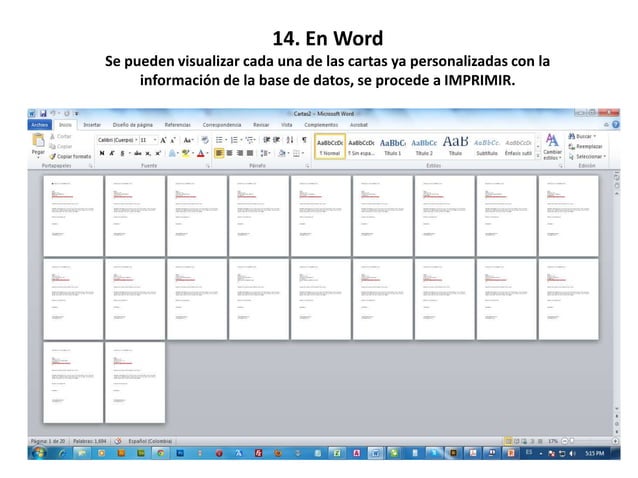638x478 pixels.
Task: Apply the text highlight color
Action: 186,153
